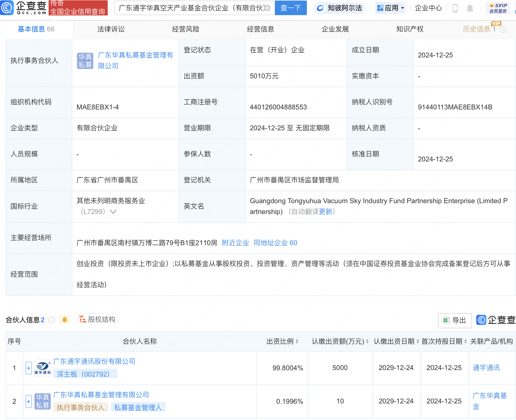516x420 pixels.
Task: Open the info icon next to 合伙人信息
Action: [x=51, y=320]
